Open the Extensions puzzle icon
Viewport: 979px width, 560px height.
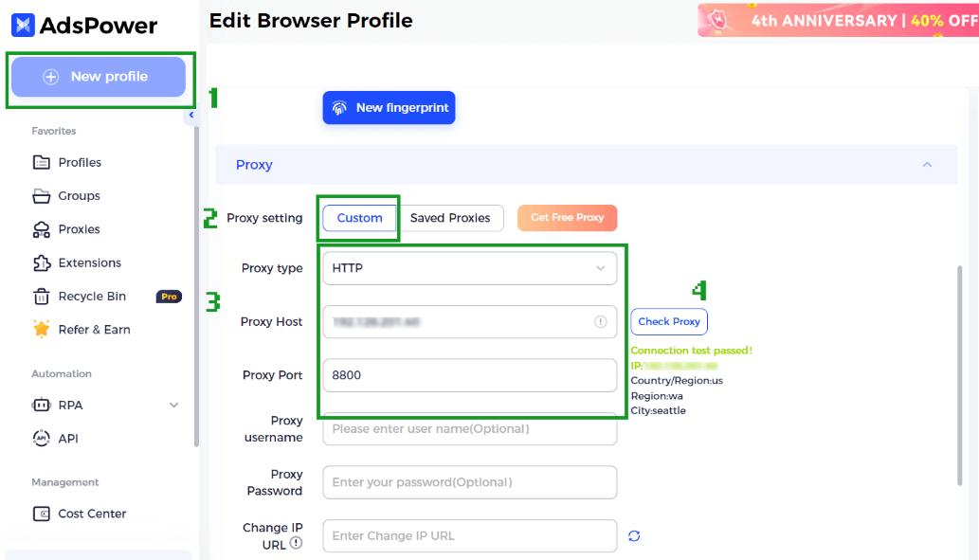[42, 262]
